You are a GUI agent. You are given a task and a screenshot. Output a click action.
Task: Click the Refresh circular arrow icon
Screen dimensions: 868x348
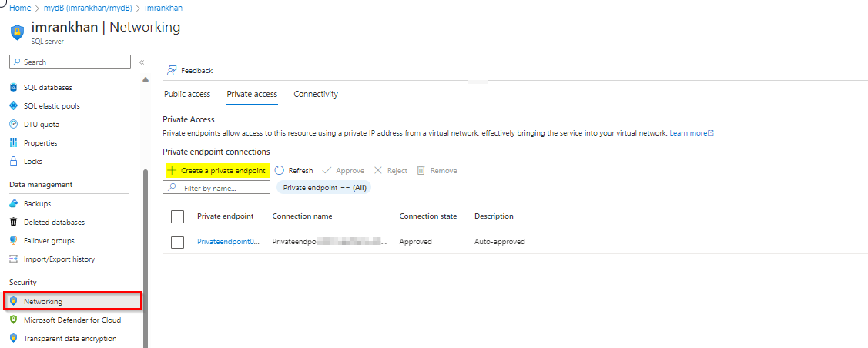click(x=279, y=170)
